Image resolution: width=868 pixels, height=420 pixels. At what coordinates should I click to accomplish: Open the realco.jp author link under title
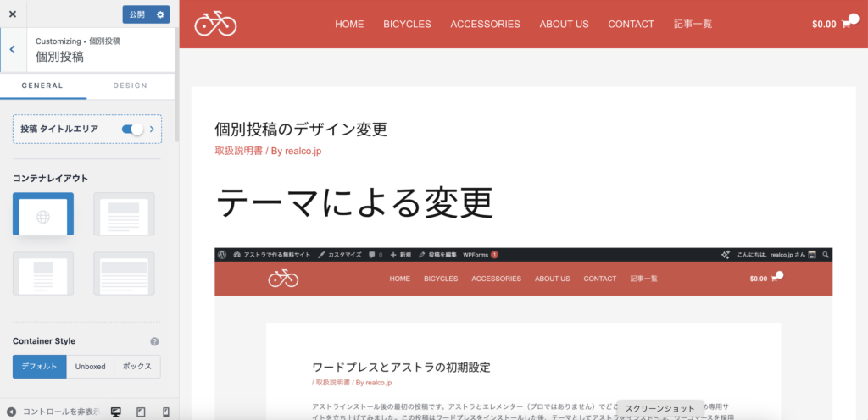(303, 151)
